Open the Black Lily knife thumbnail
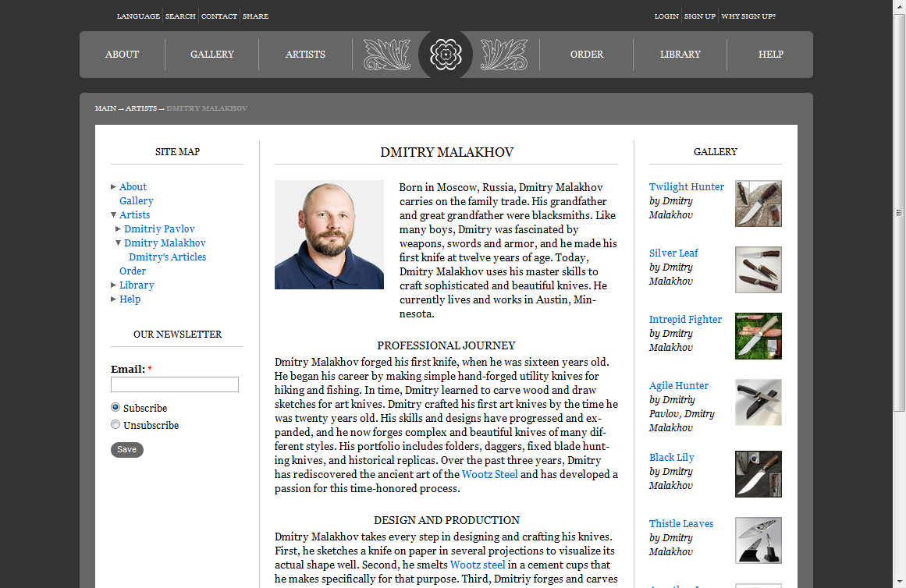The width and height of the screenshot is (906, 588). (x=758, y=474)
